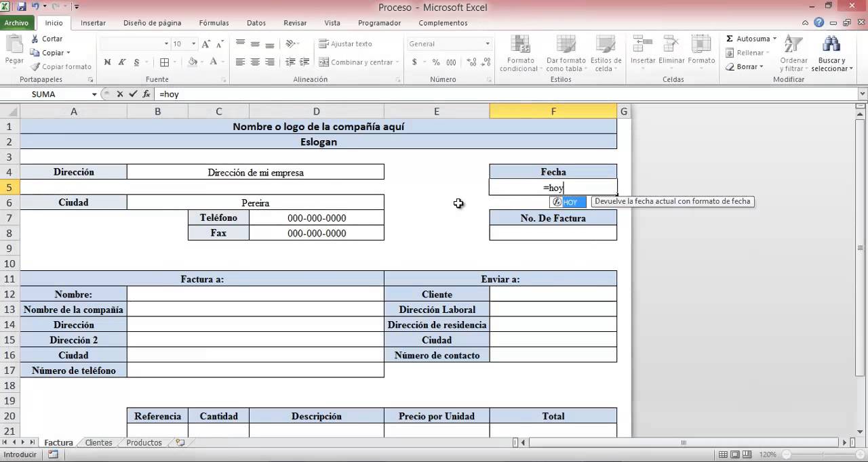Open the Archivo tab
The image size is (868, 462).
[16, 23]
